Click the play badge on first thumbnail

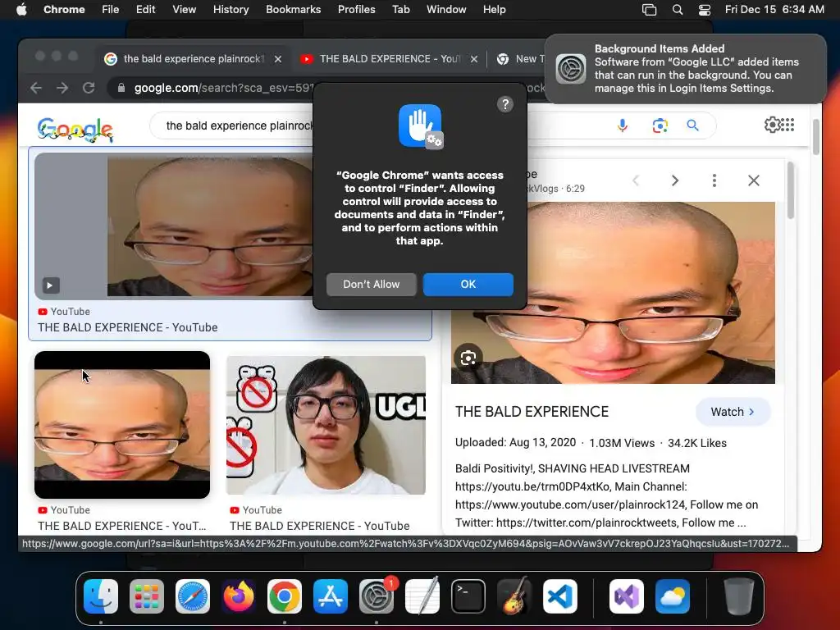[50, 285]
